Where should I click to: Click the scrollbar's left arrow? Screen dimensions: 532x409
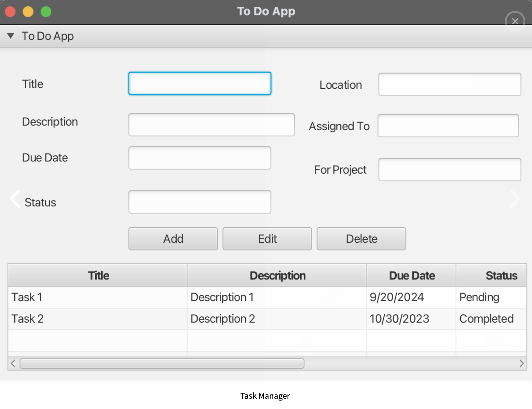(13, 364)
